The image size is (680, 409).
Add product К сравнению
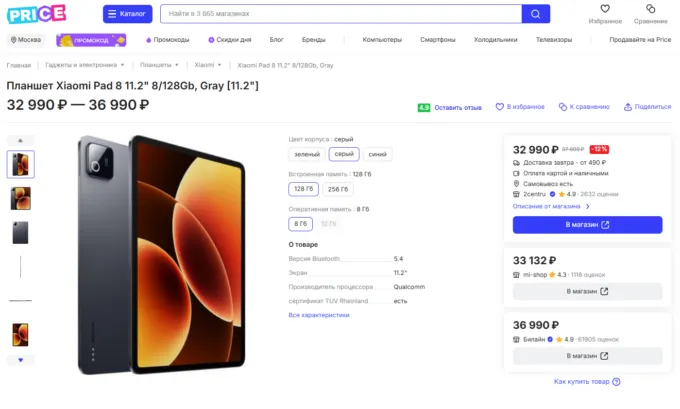point(584,107)
